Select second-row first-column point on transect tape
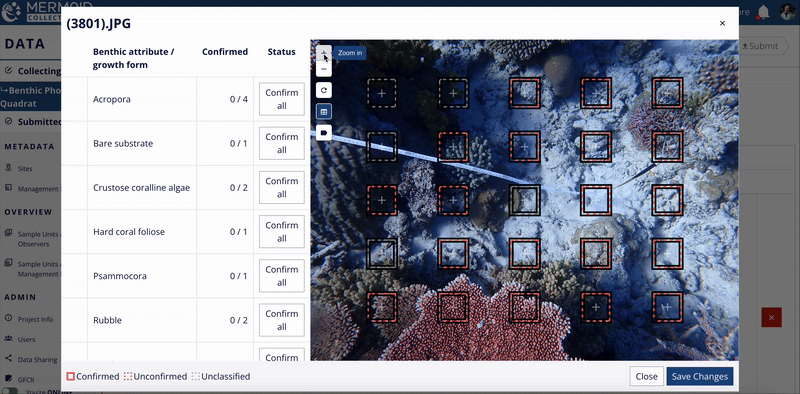 381,147
